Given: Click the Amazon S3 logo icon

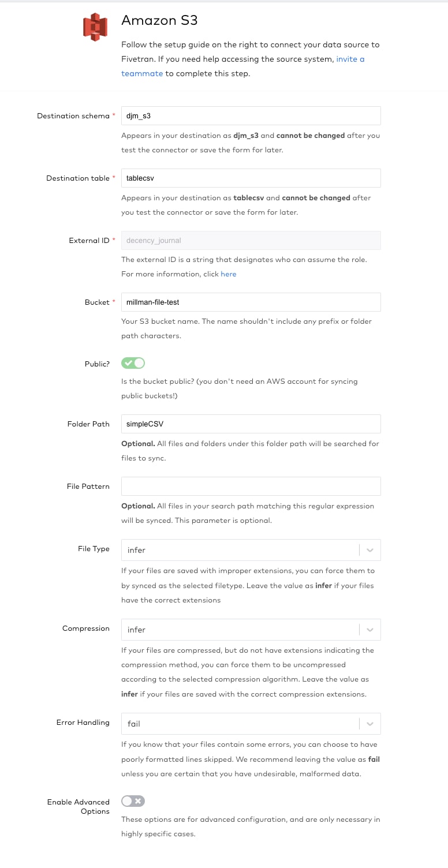Looking at the screenshot, I should tap(95, 27).
